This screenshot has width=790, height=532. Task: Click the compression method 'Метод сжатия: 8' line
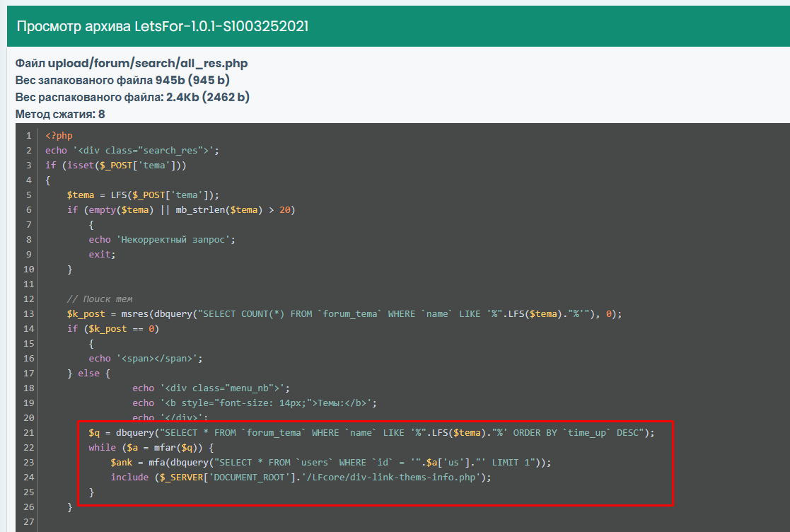click(60, 114)
